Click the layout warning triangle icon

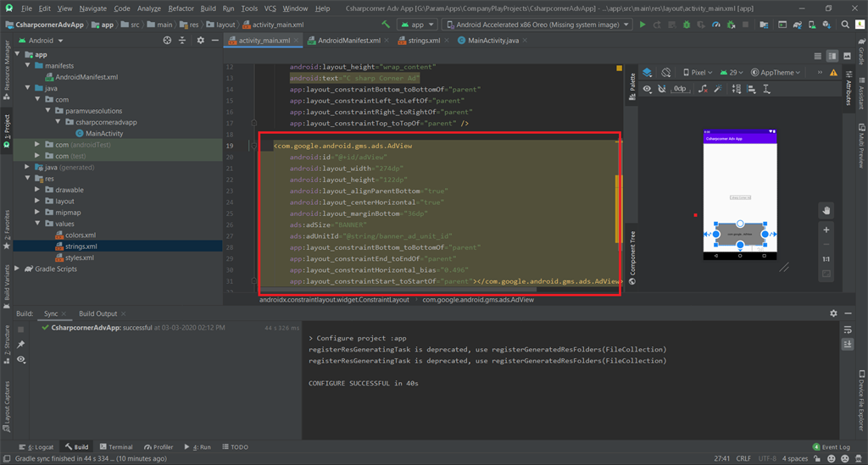coord(833,73)
